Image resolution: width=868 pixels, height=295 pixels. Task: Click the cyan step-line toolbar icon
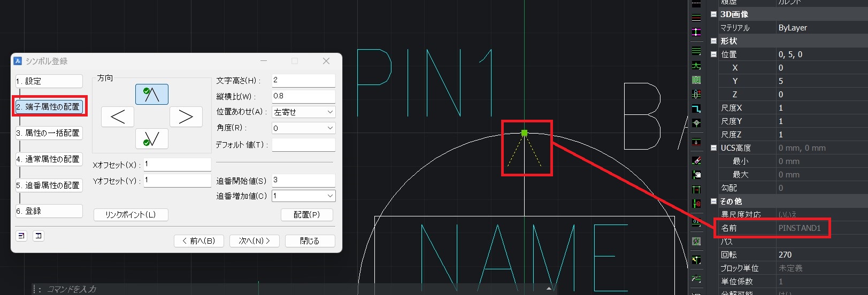pyautogui.click(x=696, y=109)
